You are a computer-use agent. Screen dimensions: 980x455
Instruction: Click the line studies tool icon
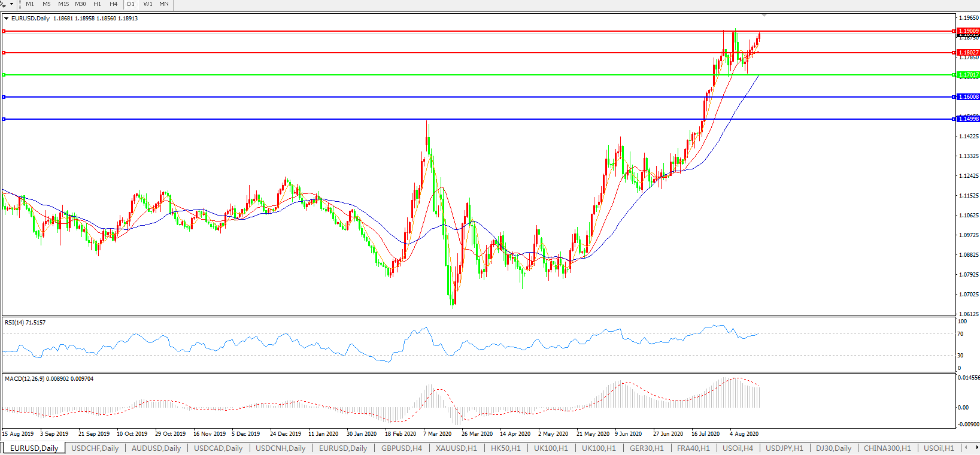(4, 4)
